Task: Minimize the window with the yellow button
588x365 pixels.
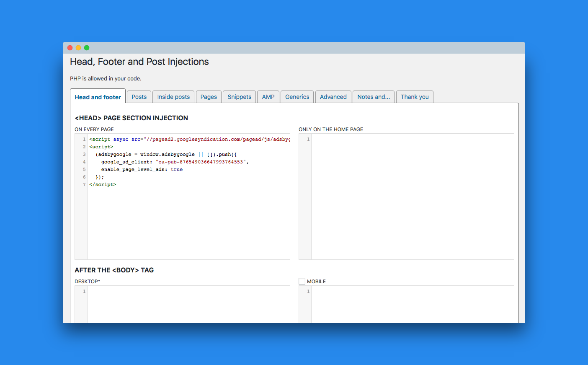Action: [x=78, y=48]
